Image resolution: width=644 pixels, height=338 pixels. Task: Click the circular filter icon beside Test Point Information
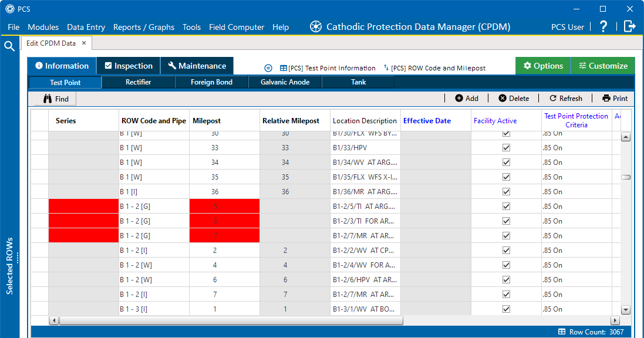point(268,68)
